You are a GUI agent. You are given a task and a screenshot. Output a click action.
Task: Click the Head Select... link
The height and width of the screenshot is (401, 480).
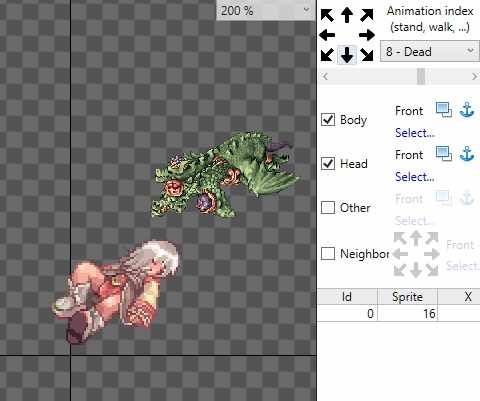coord(415,177)
